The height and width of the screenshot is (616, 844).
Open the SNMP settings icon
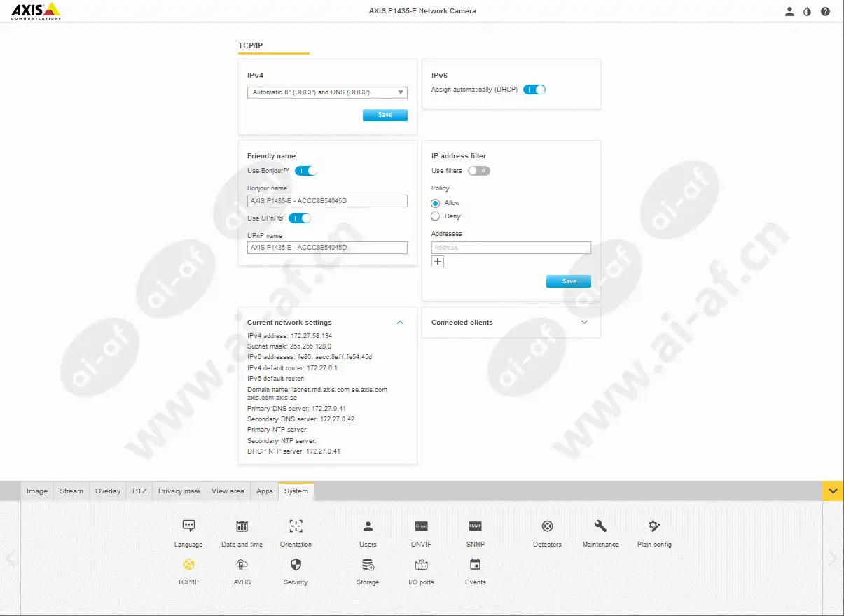(x=475, y=526)
